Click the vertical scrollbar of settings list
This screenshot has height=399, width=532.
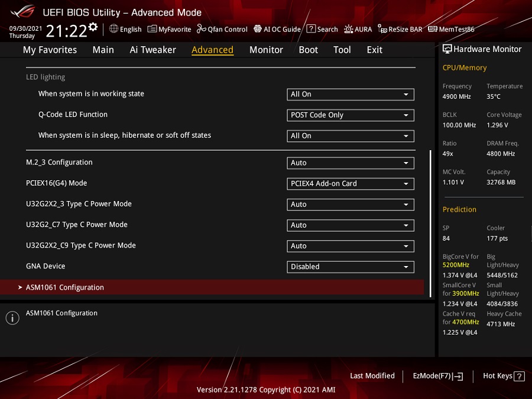click(x=430, y=224)
